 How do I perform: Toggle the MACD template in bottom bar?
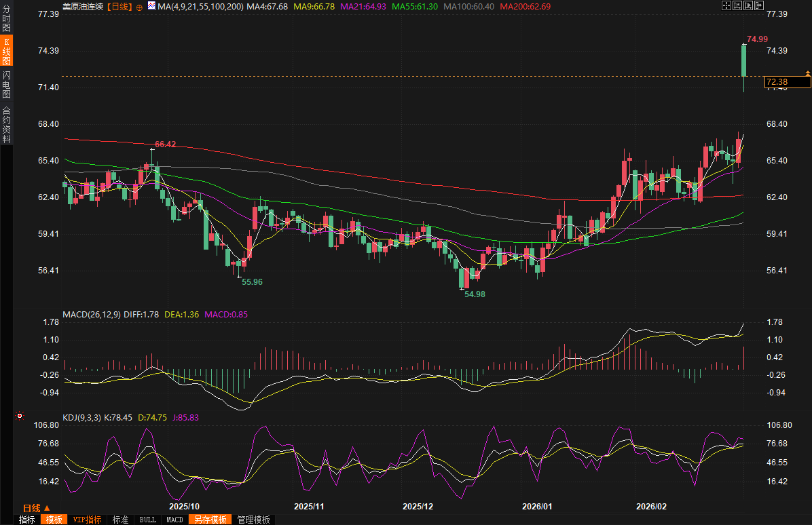(174, 520)
